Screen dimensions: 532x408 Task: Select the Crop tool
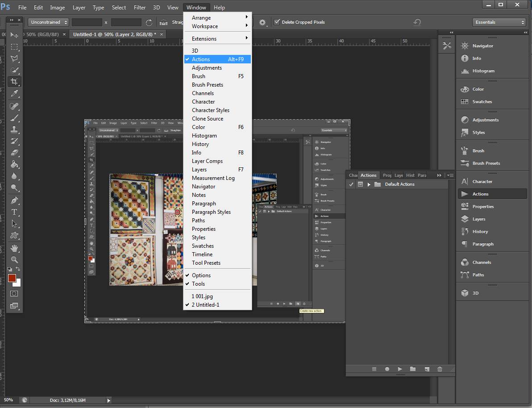14,81
